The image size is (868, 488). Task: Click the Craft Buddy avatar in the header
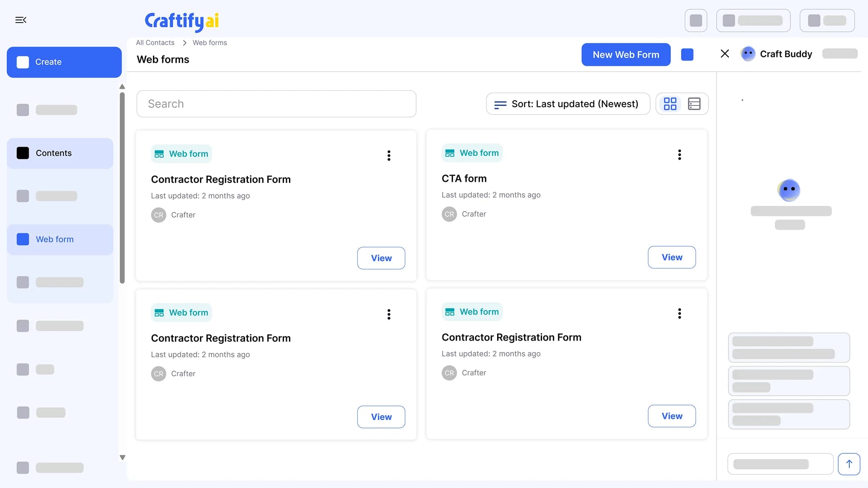pyautogui.click(x=748, y=54)
